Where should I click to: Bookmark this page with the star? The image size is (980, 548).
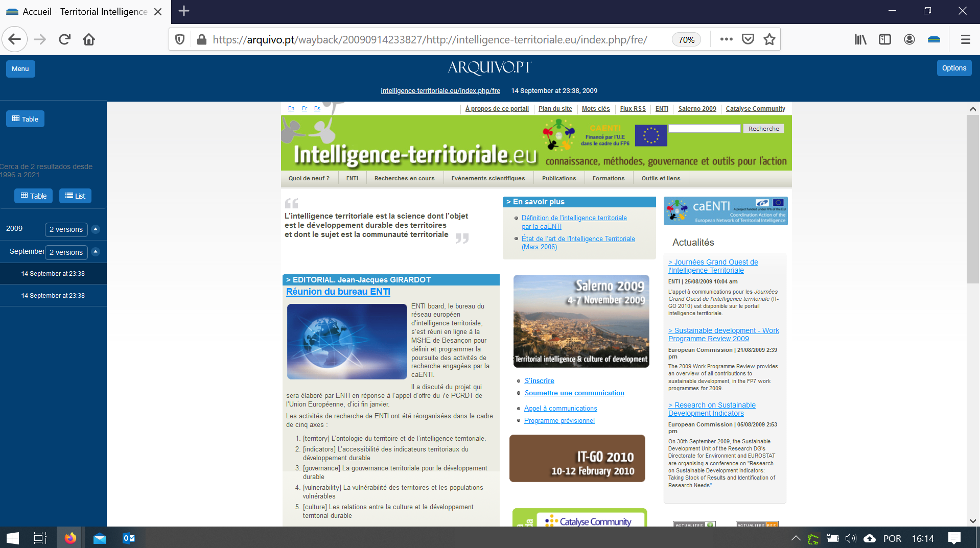769,39
